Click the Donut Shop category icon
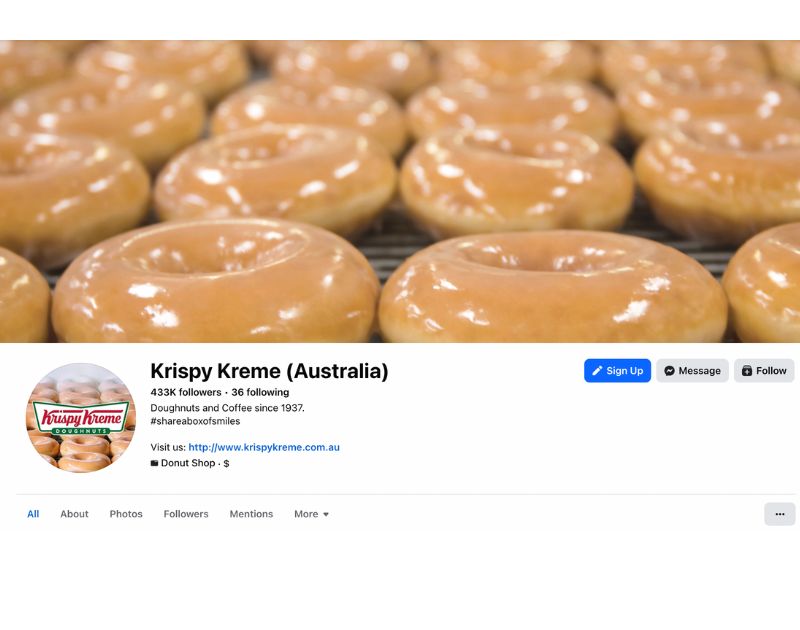This screenshot has width=800, height=630. tap(154, 464)
